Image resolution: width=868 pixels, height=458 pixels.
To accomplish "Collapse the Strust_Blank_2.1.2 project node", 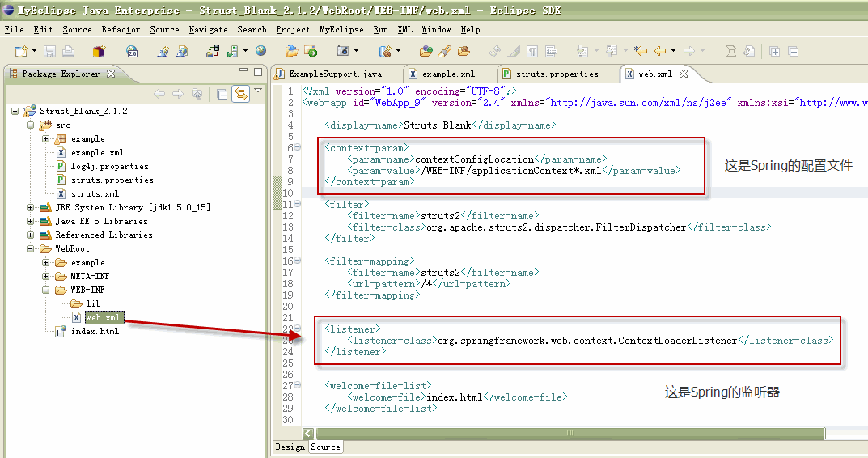I will (15, 112).
